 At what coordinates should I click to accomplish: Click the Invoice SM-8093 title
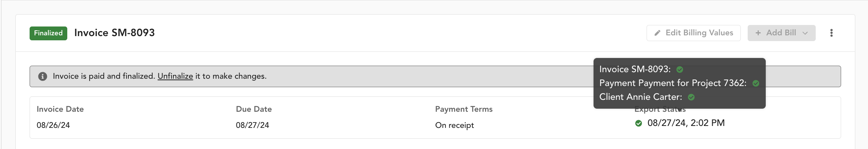[115, 33]
